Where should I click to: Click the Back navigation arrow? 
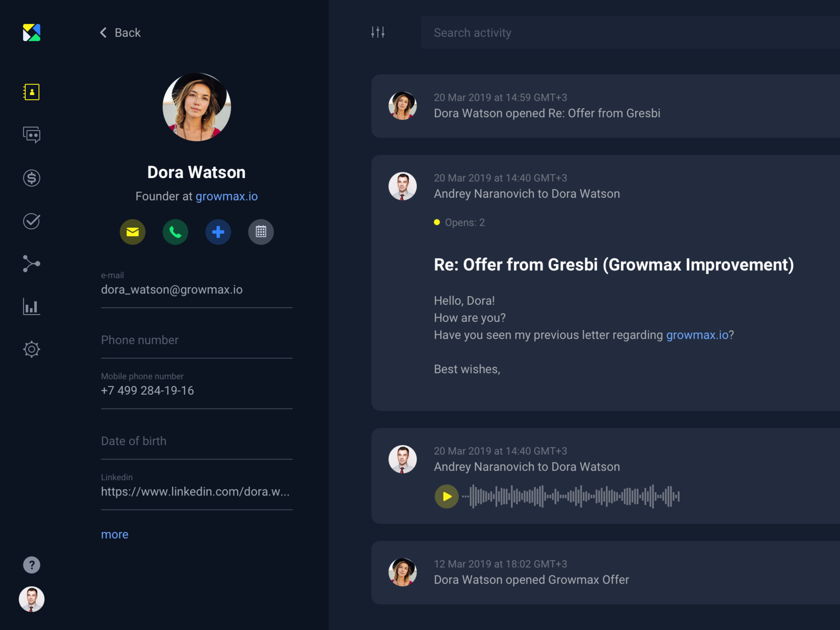(103, 33)
